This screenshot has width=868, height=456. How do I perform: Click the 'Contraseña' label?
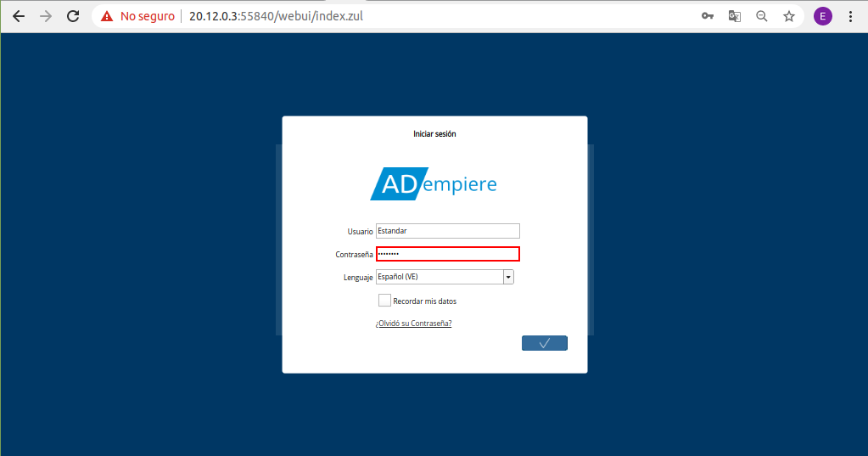(354, 254)
